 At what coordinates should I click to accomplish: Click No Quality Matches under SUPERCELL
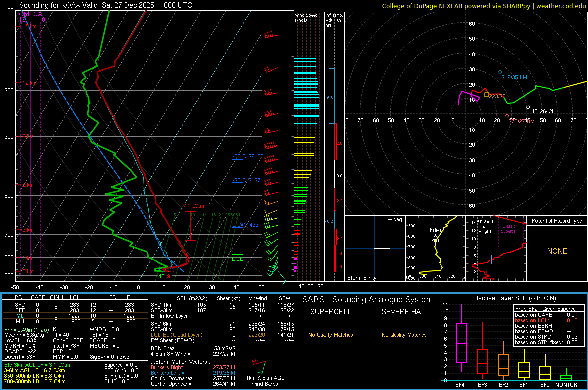click(x=331, y=335)
